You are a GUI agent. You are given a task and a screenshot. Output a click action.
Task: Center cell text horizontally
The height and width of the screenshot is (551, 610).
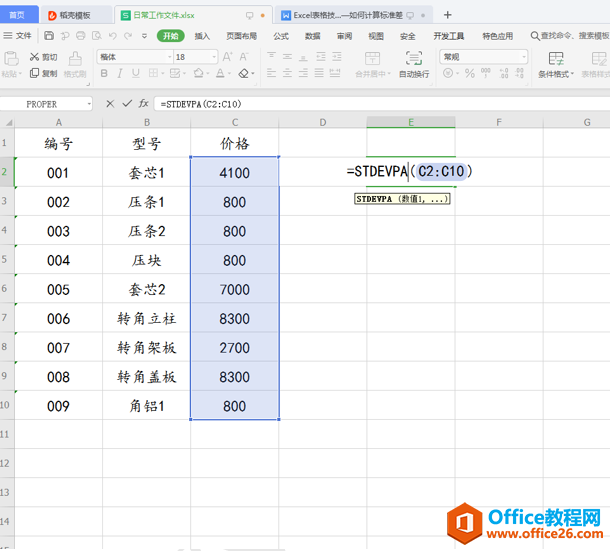coord(287,73)
